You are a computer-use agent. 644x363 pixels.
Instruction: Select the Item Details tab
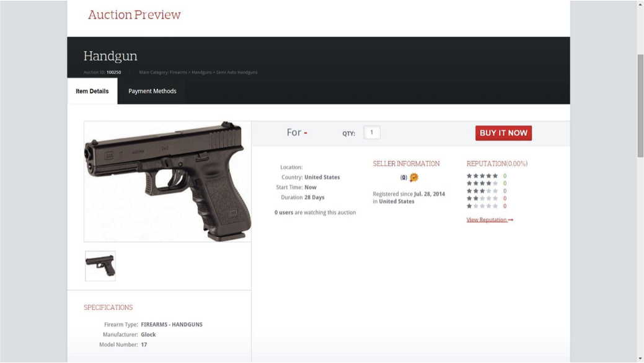pos(92,91)
